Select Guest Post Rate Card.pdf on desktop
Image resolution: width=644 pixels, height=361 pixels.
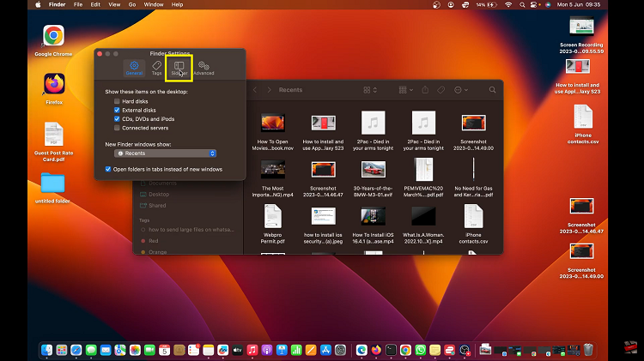point(54,142)
